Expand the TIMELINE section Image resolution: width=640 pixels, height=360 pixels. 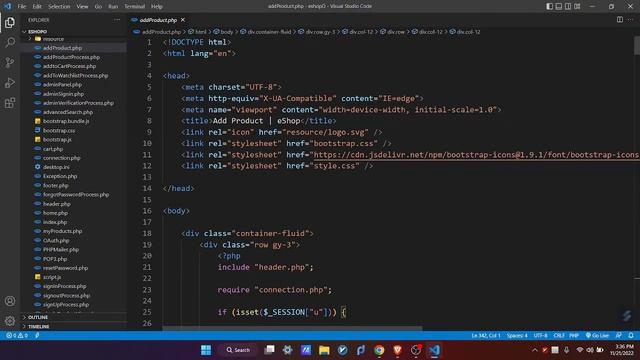point(38,327)
